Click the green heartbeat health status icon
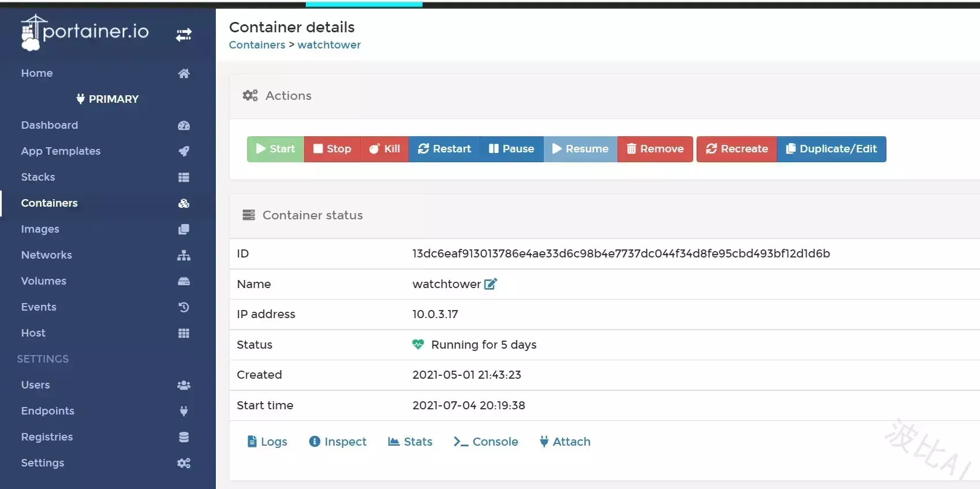980x489 pixels. click(418, 345)
